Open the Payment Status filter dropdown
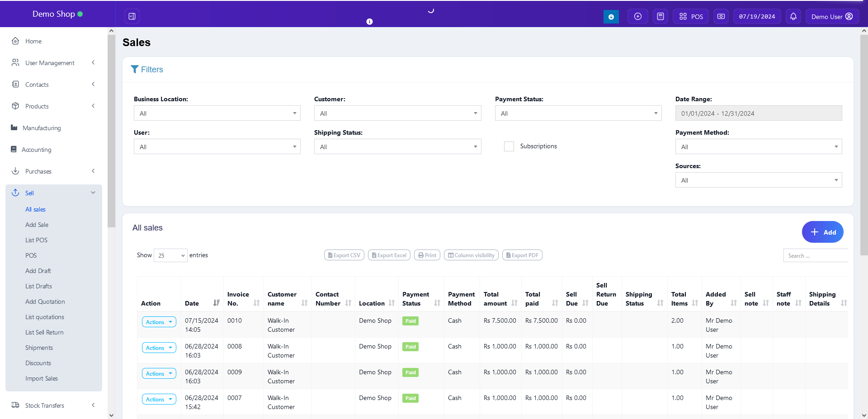This screenshot has width=868, height=419. (578, 113)
